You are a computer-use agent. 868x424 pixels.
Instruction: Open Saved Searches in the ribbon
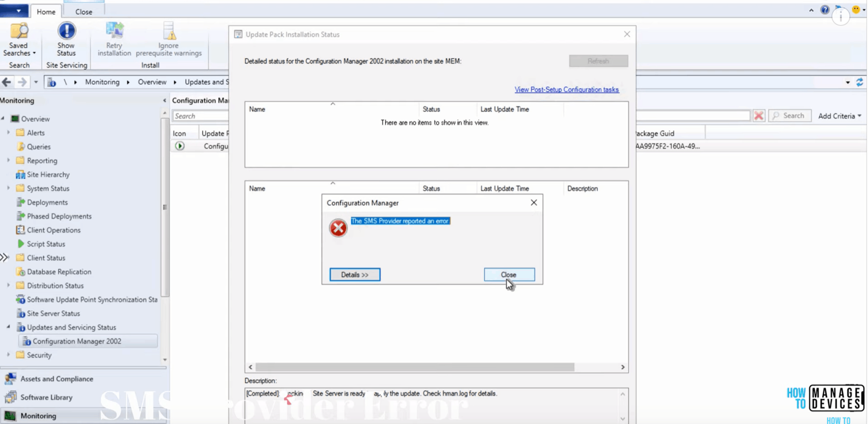[19, 40]
